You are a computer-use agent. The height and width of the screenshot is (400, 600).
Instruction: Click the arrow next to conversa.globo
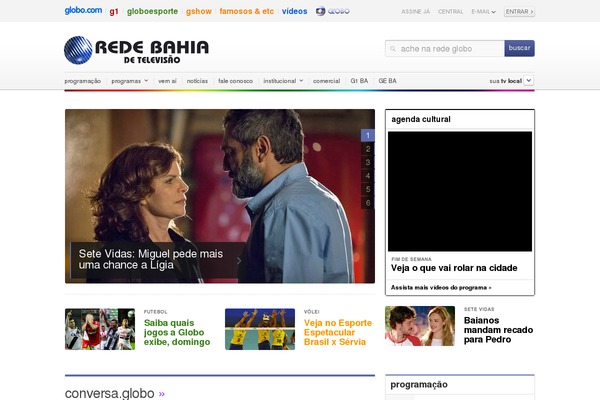(x=162, y=394)
